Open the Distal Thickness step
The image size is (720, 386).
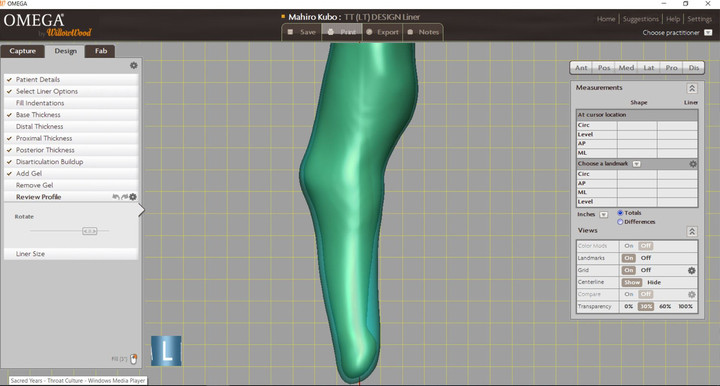[71, 127]
